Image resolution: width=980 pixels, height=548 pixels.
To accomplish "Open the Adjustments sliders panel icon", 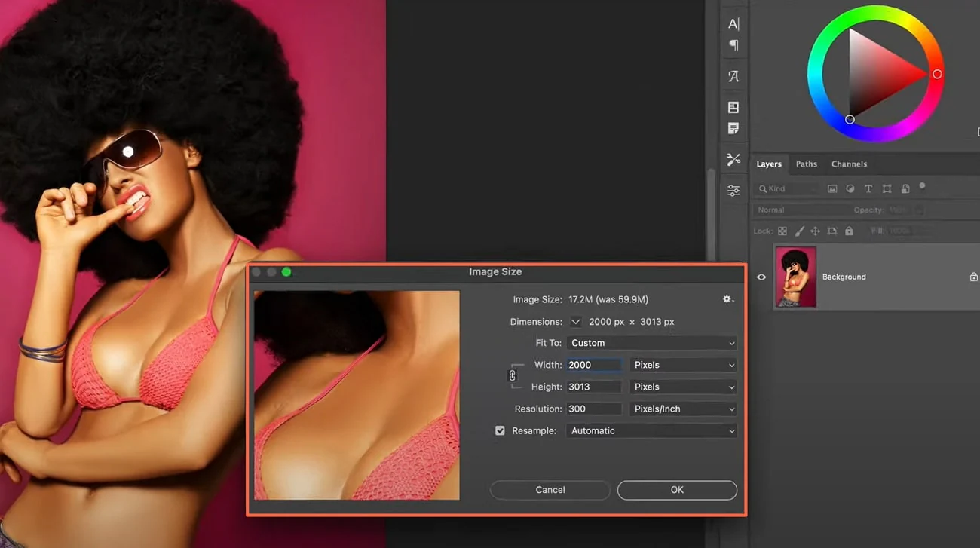I will [x=733, y=191].
